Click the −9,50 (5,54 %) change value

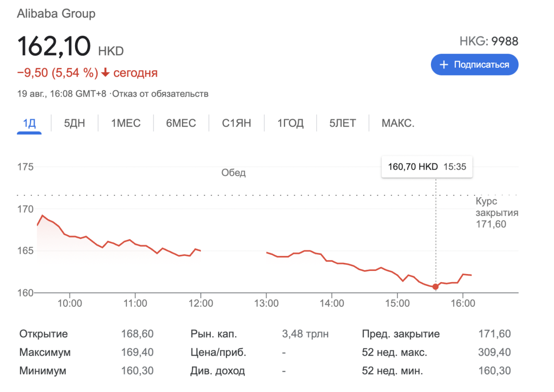coord(58,73)
